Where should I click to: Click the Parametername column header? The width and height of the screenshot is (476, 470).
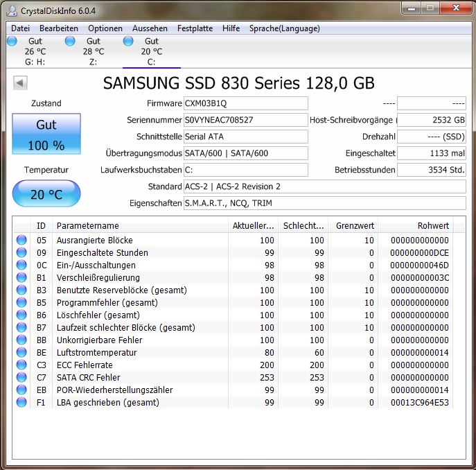pyautogui.click(x=140, y=226)
